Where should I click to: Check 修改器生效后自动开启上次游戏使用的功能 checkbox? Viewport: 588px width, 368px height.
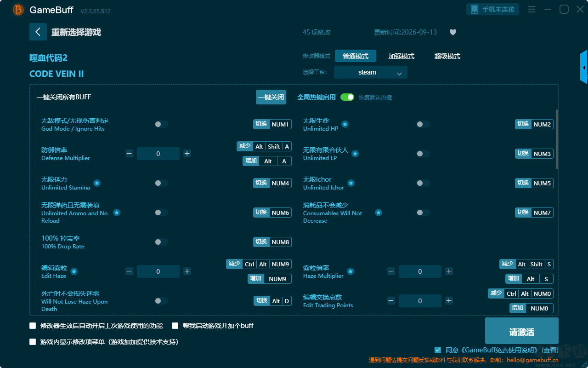[33, 326]
